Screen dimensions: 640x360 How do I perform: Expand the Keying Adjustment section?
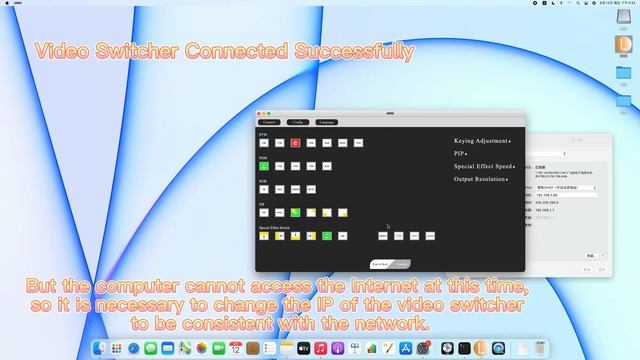(482, 141)
